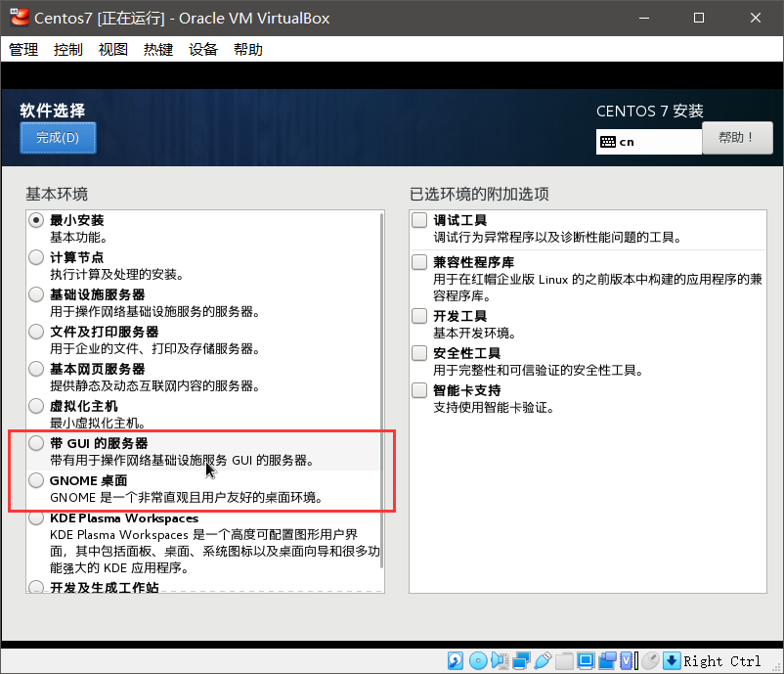Click the 基本功能。 description text
Image resolution: width=784 pixels, height=674 pixels.
click(x=78, y=237)
